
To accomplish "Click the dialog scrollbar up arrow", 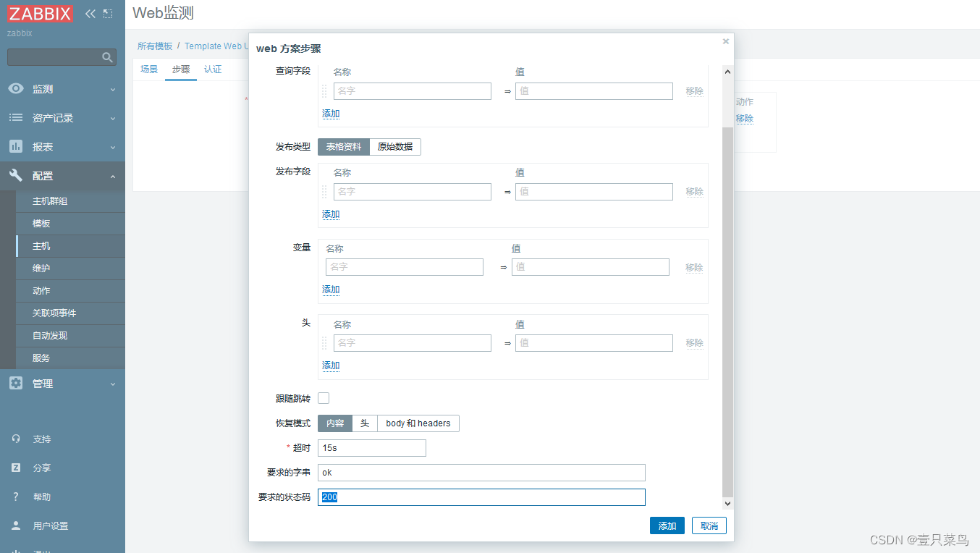I will click(x=727, y=71).
